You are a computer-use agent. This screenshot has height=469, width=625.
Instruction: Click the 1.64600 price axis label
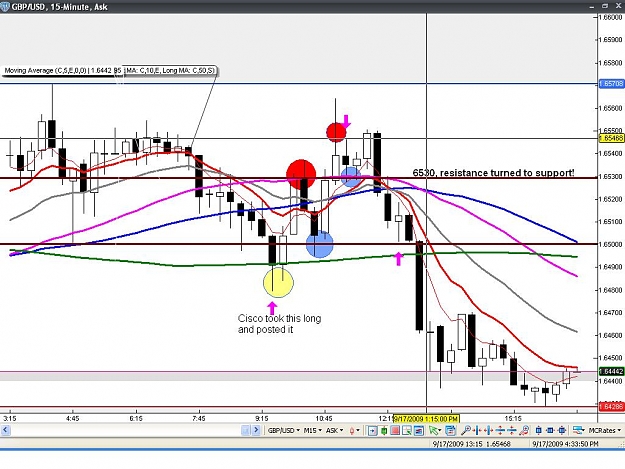tap(611, 335)
